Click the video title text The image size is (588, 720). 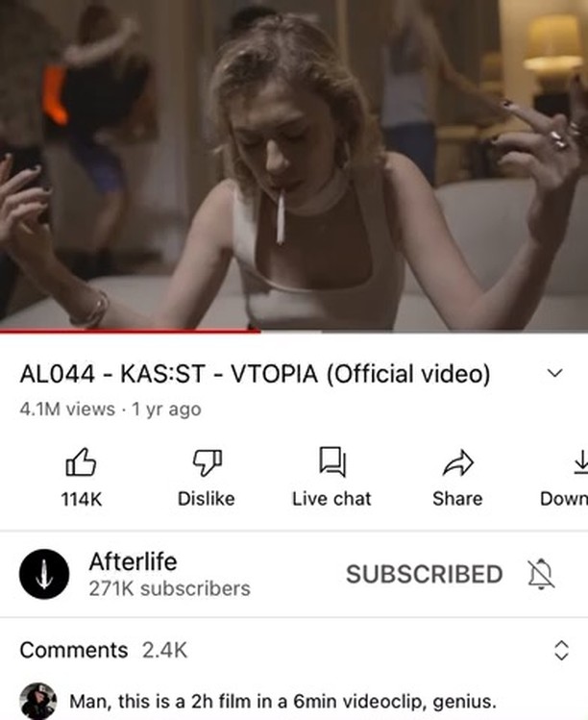(255, 374)
